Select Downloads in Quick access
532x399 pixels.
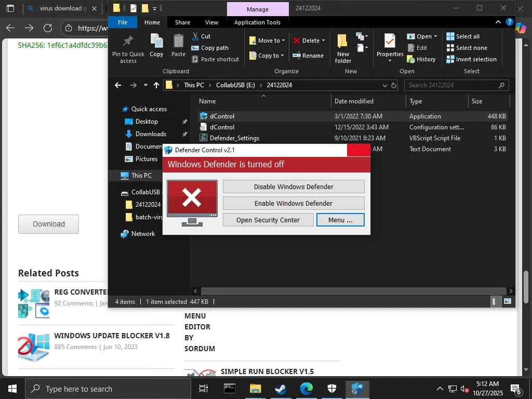tap(151, 134)
